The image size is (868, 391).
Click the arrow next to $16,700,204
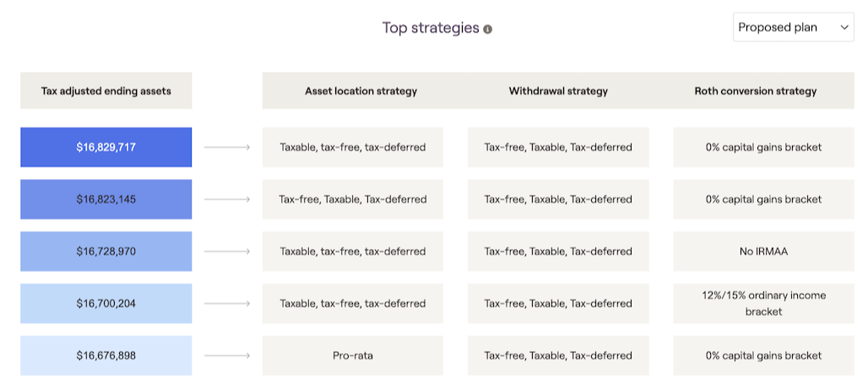coord(227,303)
